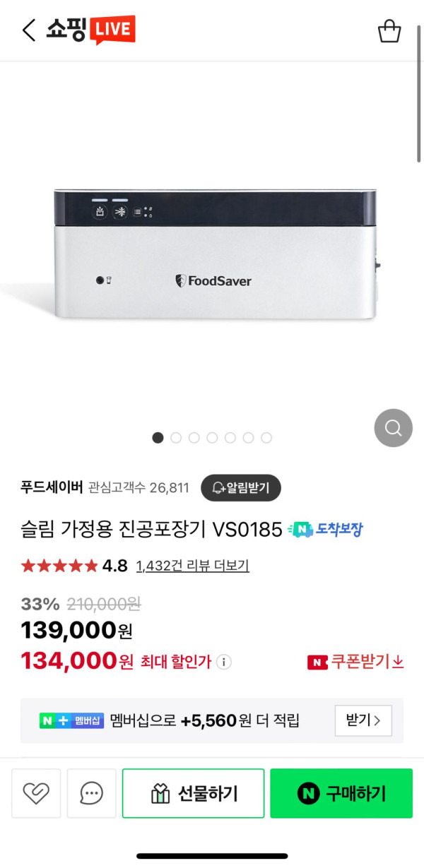Viewport: 424px width, 868px height.
Task: Open the 푸드세이버 brand store name
Action: (x=52, y=487)
